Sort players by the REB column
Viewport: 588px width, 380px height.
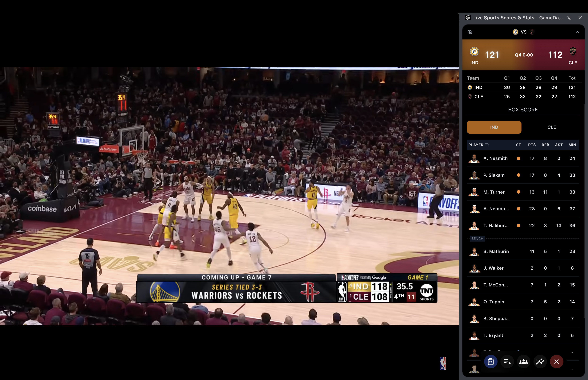click(x=545, y=145)
